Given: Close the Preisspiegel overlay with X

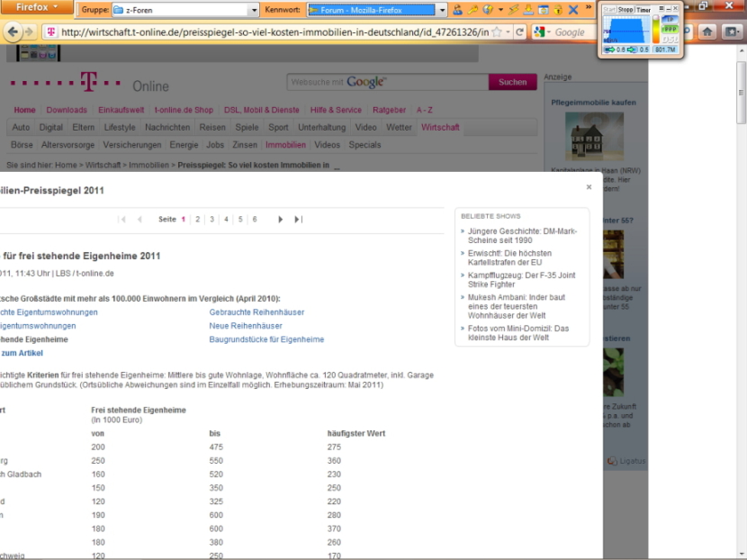Looking at the screenshot, I should click(x=589, y=187).
